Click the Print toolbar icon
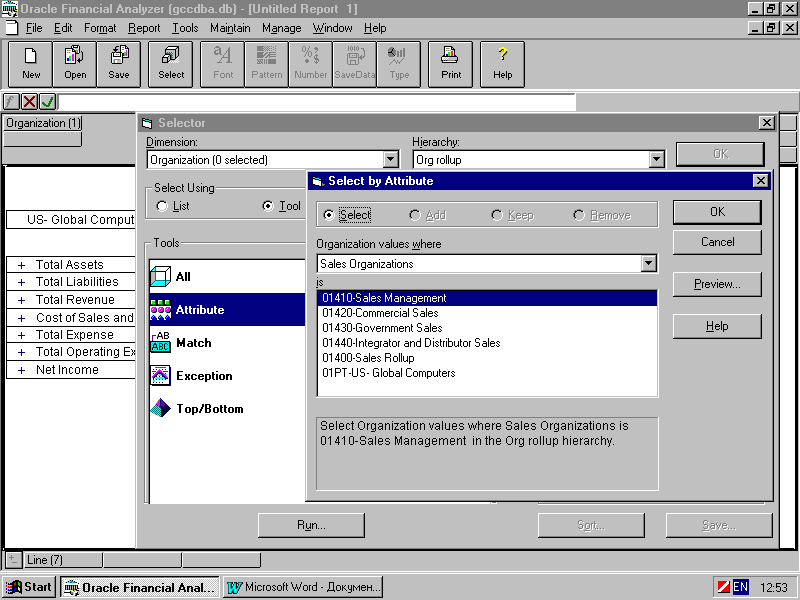 click(451, 64)
